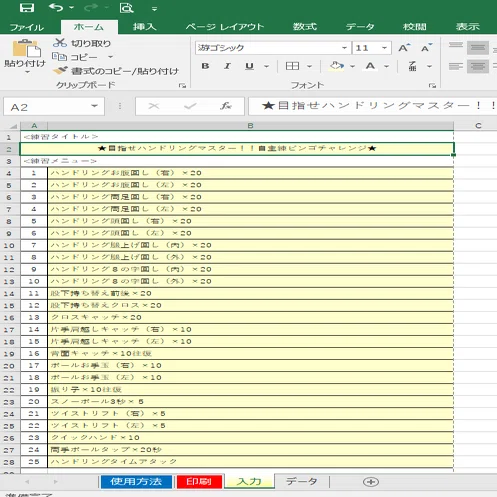Open the ページ レイアウト ribbon tab

225,27
